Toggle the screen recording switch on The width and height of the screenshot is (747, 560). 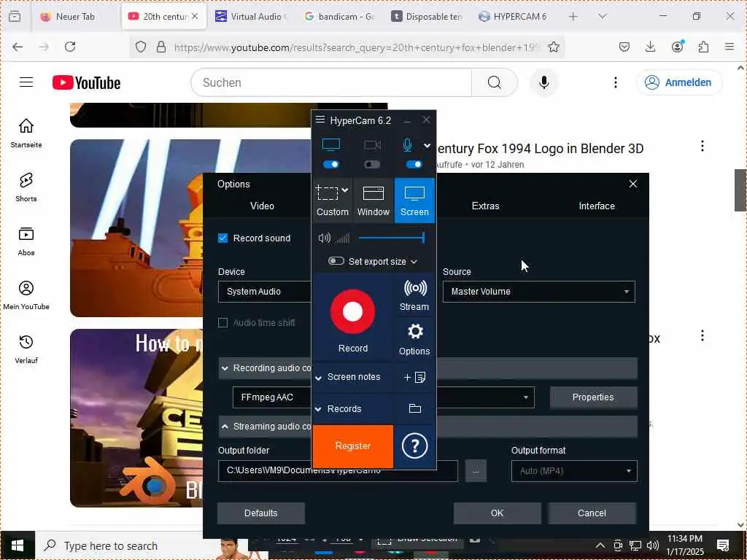(331, 164)
